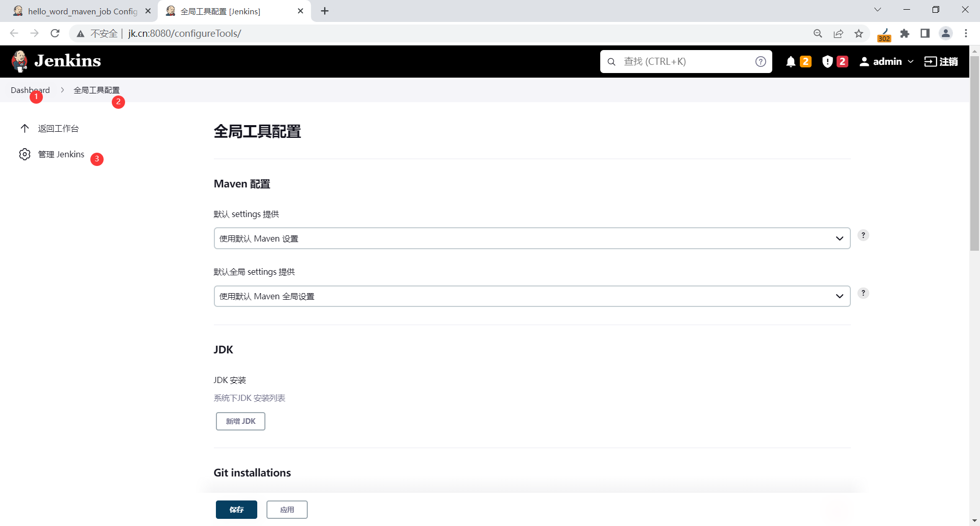Click the vertical page scrollbar thumb
Image resolution: width=980 pixels, height=526 pixels.
pos(974,153)
